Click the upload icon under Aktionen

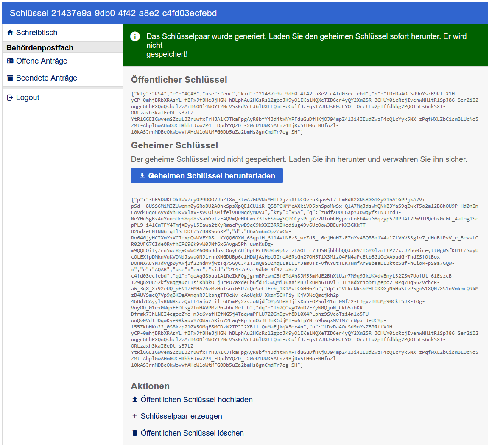(135, 400)
